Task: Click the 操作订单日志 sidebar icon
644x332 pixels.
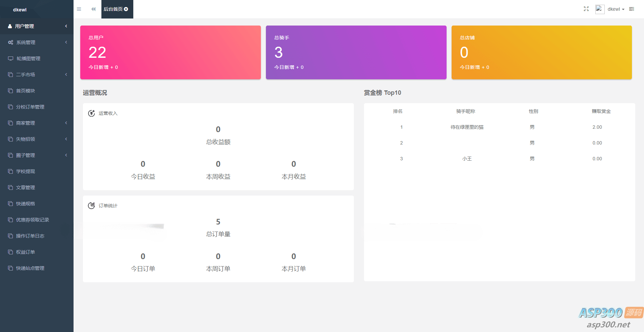Action: (x=10, y=236)
